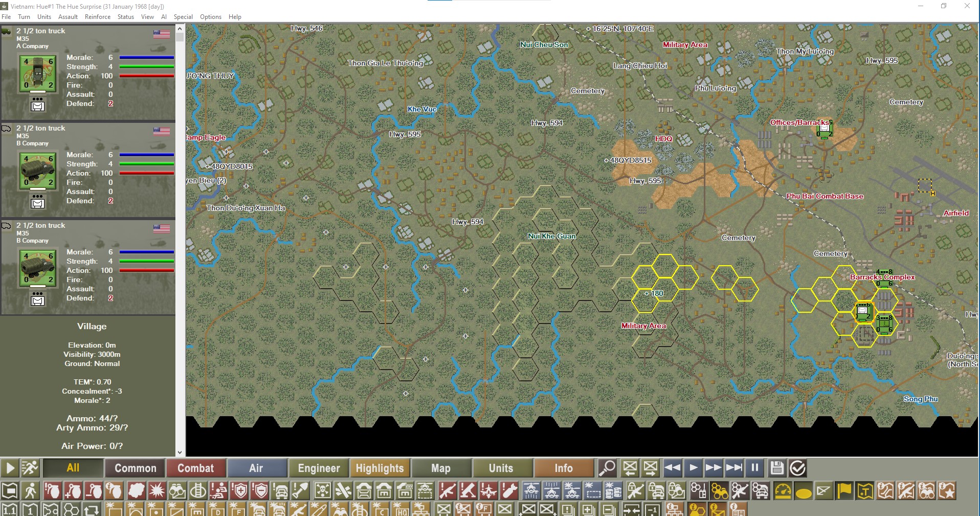
Task: Click the unit list scrollbar down arrow
Action: point(180,453)
